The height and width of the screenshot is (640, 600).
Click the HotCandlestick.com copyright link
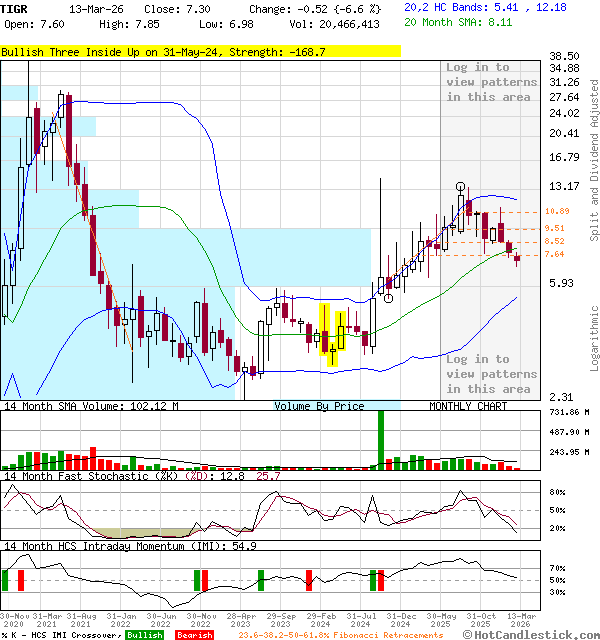[x=528, y=635]
